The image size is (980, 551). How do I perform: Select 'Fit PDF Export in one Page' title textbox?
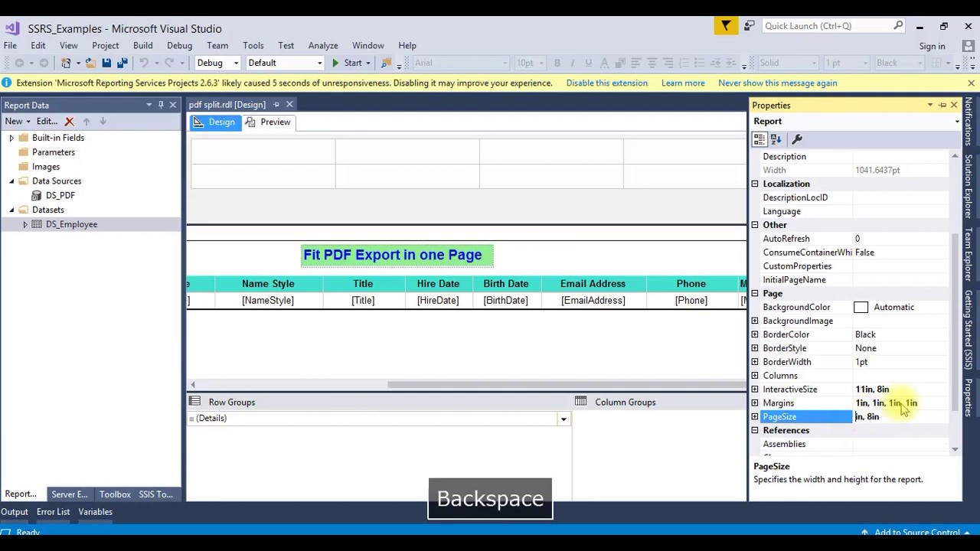point(397,256)
